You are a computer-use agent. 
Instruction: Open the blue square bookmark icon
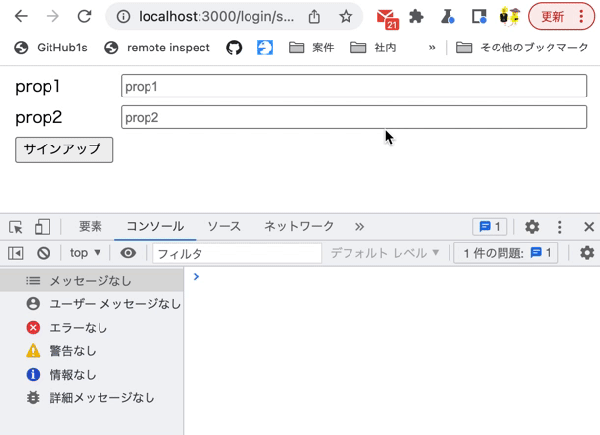click(x=265, y=48)
